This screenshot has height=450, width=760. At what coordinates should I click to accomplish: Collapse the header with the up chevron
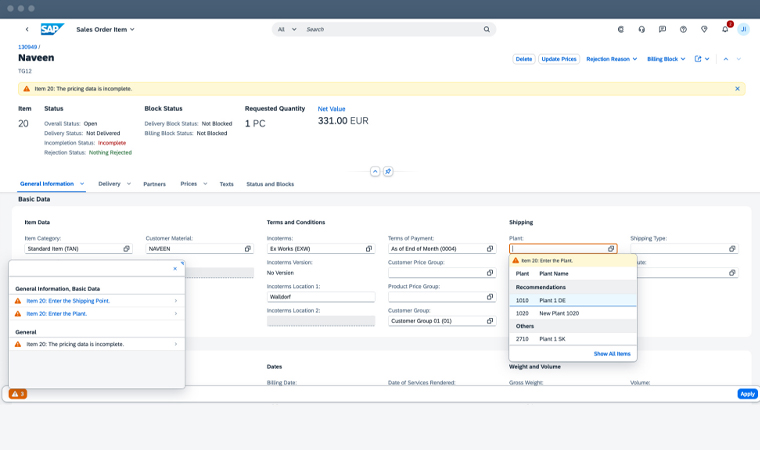click(375, 171)
